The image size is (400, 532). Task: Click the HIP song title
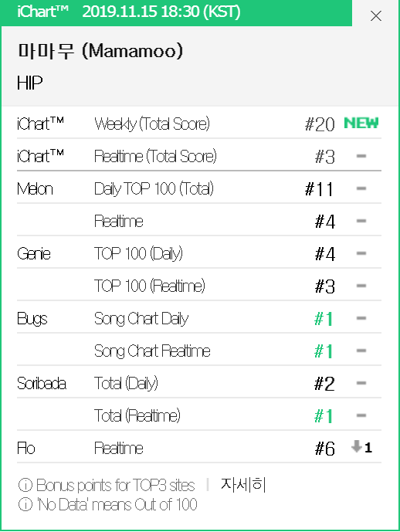[x=30, y=83]
